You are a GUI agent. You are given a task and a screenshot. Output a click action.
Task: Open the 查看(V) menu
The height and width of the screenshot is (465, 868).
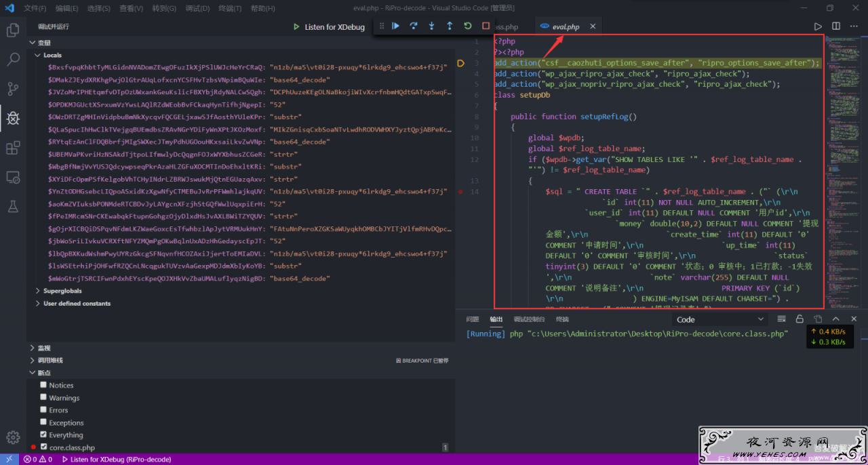coord(131,8)
